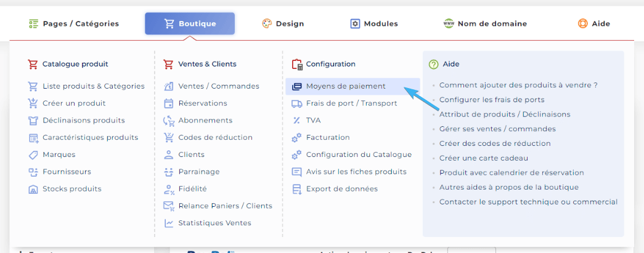Image resolution: width=644 pixels, height=253 pixels.
Task: Click the warehouse icon for Stocks produits
Action: (x=33, y=189)
